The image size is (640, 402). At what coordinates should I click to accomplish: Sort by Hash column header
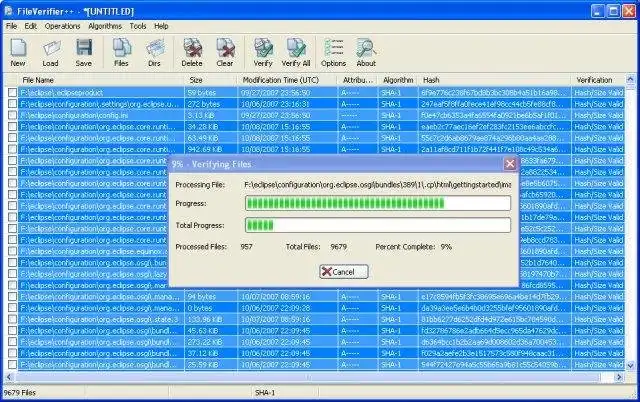pos(495,80)
